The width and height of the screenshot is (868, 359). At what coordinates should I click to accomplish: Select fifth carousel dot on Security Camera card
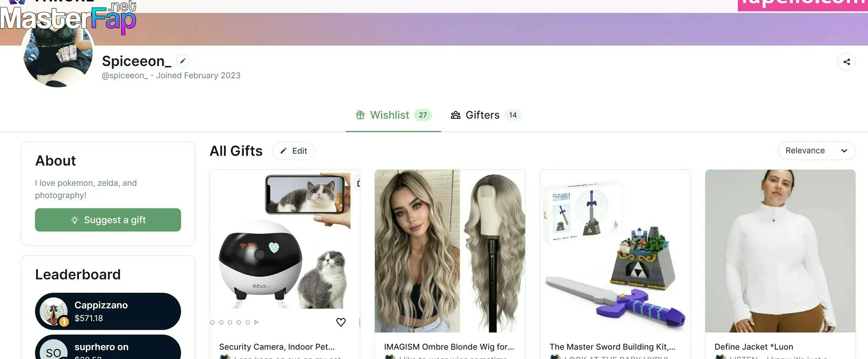tap(248, 322)
